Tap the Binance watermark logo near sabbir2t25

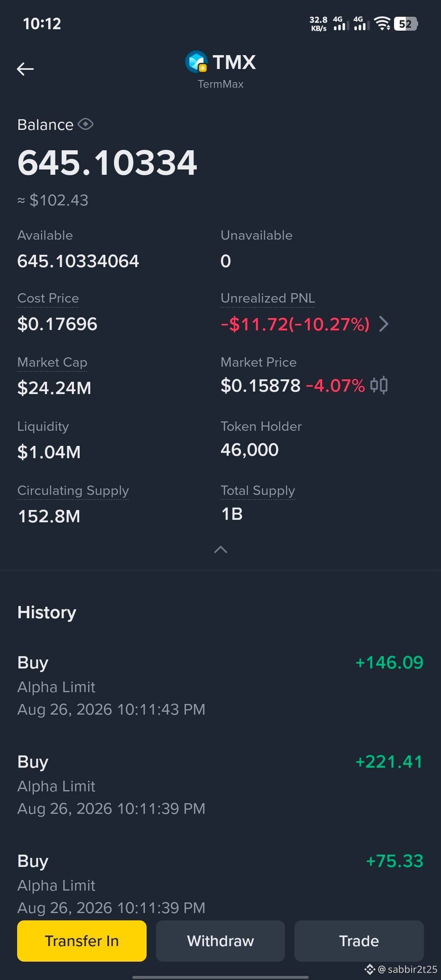point(370,969)
